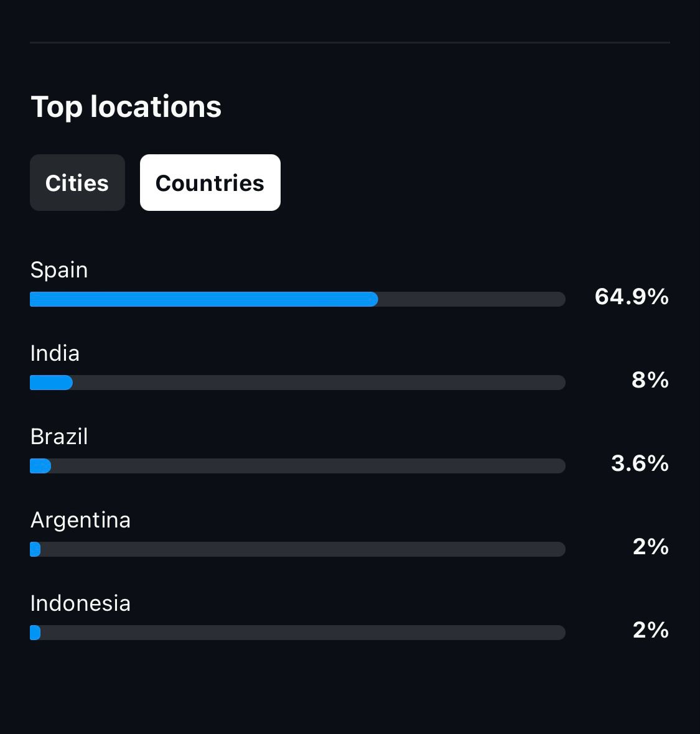Click the 64.9% value for Spain
700x734 pixels.
[x=631, y=297]
